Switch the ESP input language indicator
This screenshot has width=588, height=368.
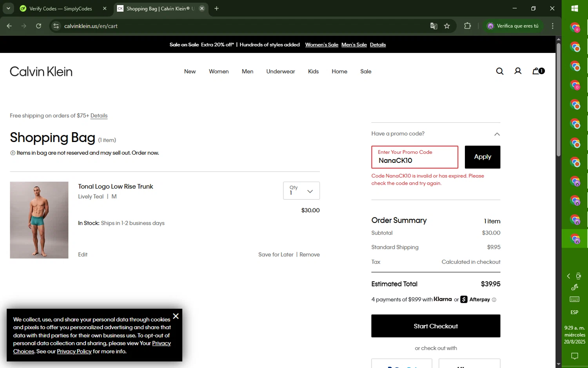coord(575,312)
